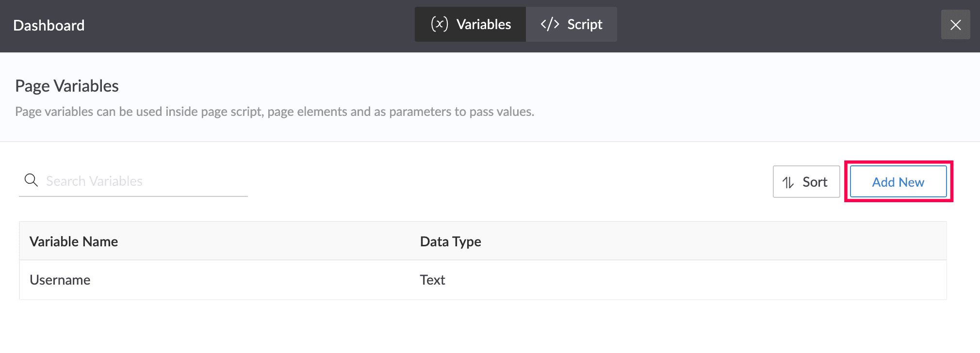
Task: Click the magnifying glass search icon
Action: tap(31, 180)
